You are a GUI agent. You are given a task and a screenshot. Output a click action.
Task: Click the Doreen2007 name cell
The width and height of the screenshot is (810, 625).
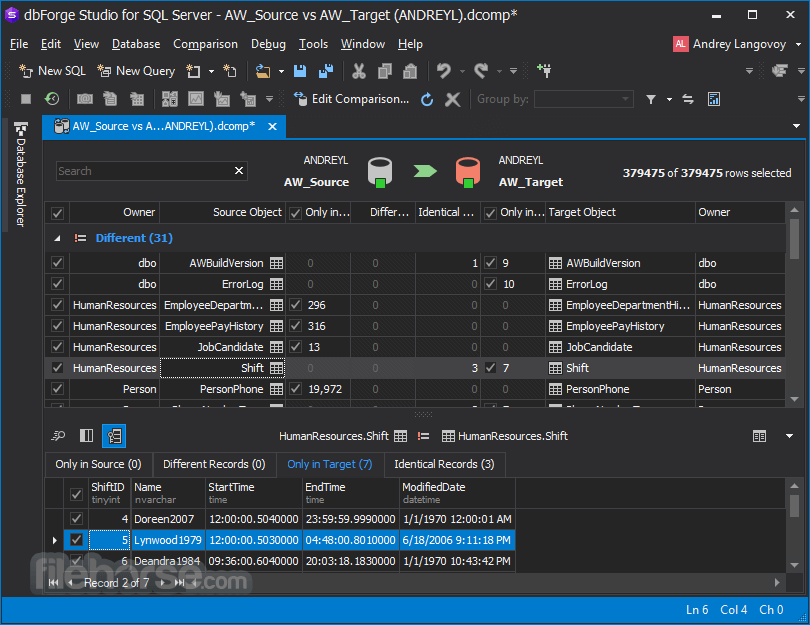(168, 519)
